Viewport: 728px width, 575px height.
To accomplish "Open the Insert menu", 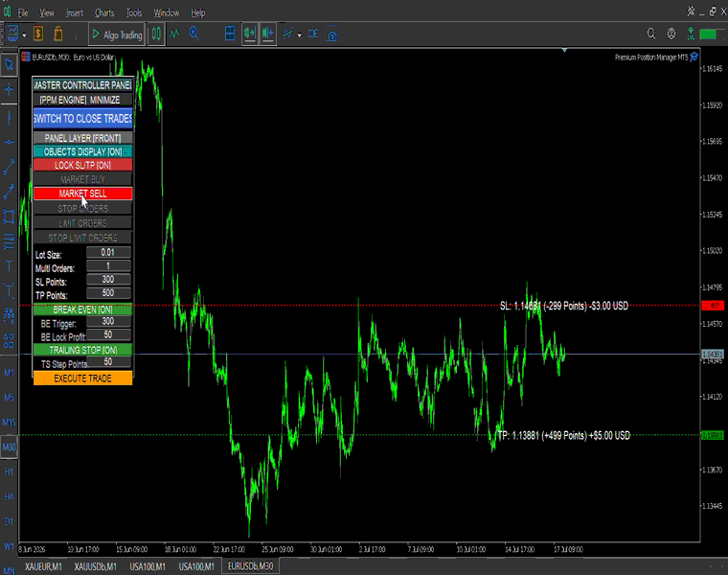I will 75,13.
